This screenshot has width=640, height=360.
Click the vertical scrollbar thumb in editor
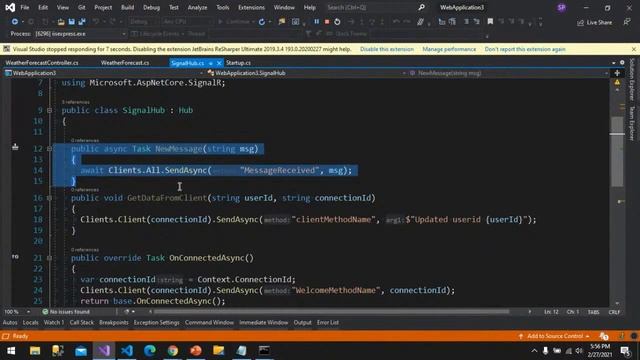[x=617, y=152]
